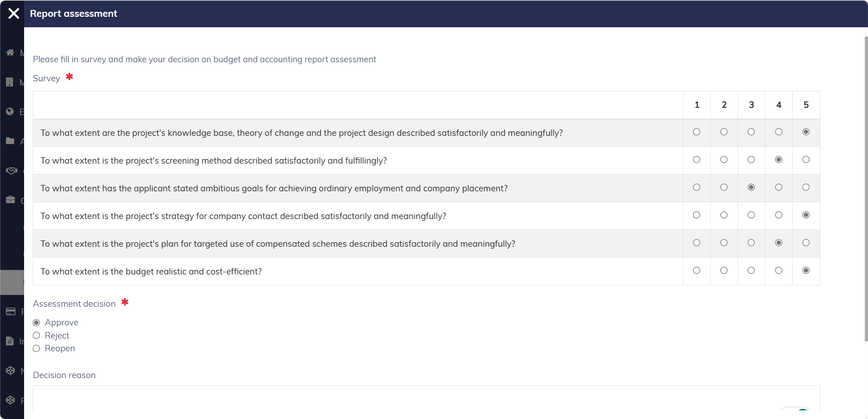The image size is (868, 419).
Task: Select the Approve decision option
Action: tap(36, 323)
